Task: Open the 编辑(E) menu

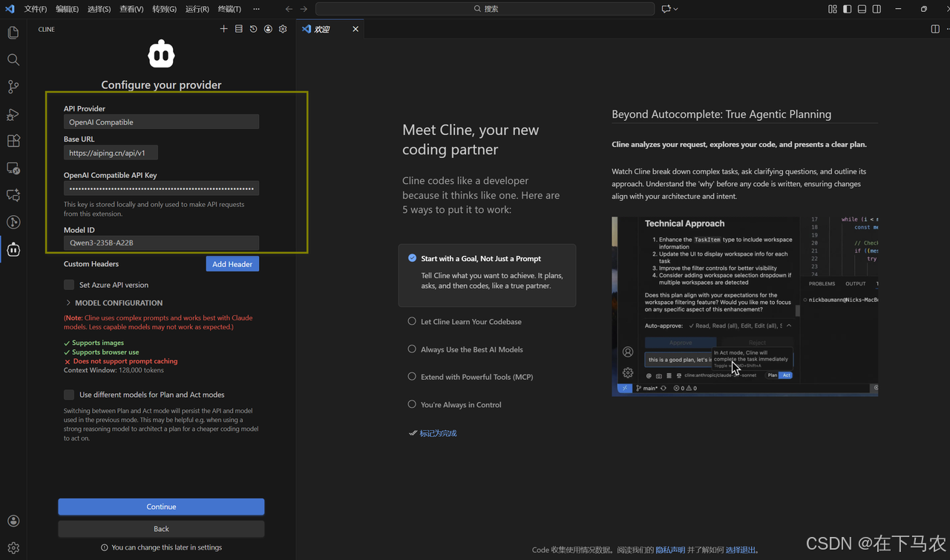Action: (68, 9)
